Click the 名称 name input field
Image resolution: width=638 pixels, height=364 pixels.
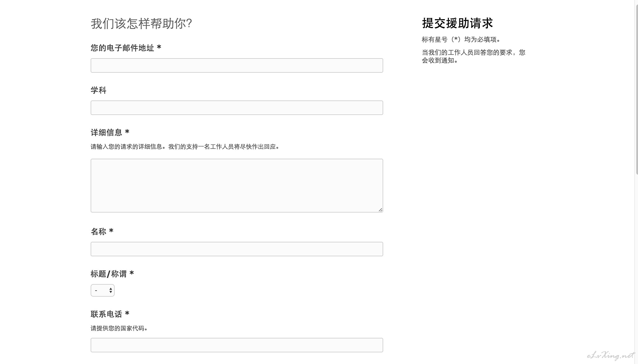[236, 249]
